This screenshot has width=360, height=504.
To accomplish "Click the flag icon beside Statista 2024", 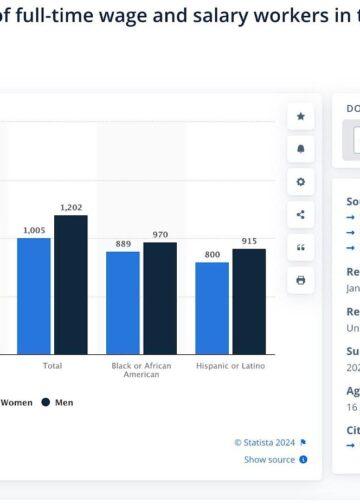I will (303, 443).
